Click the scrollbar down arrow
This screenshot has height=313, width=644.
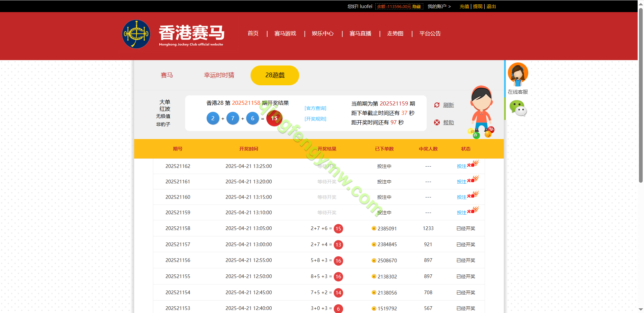[641, 309]
